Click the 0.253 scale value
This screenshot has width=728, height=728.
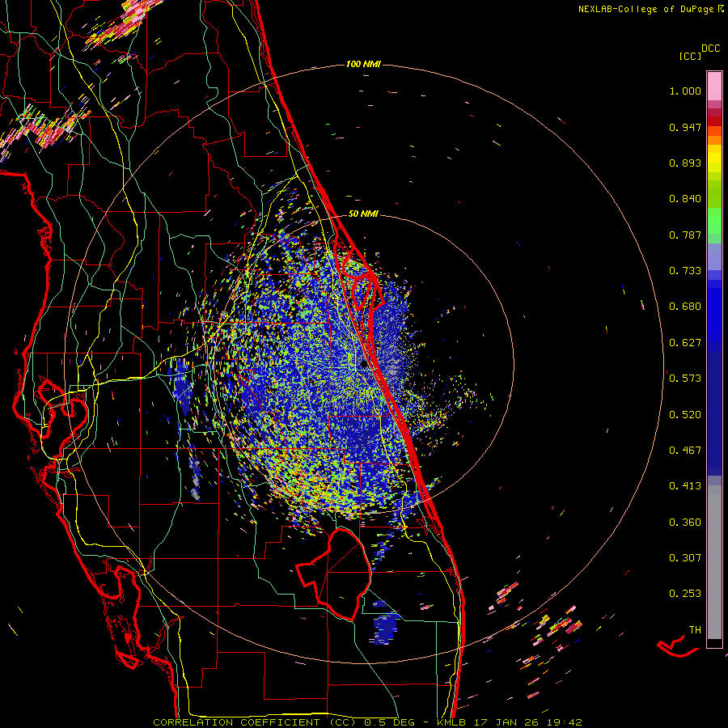pos(685,594)
